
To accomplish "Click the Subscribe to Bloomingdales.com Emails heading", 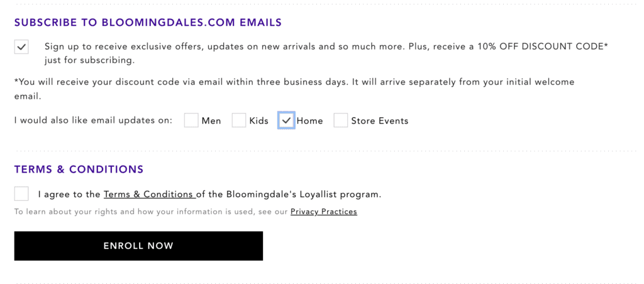I will coord(148,22).
